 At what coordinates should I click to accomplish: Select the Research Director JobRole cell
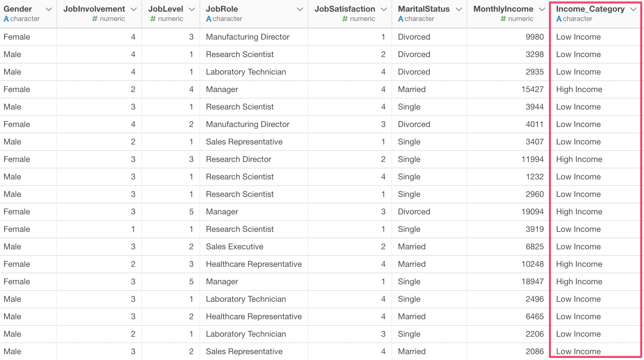click(x=254, y=159)
